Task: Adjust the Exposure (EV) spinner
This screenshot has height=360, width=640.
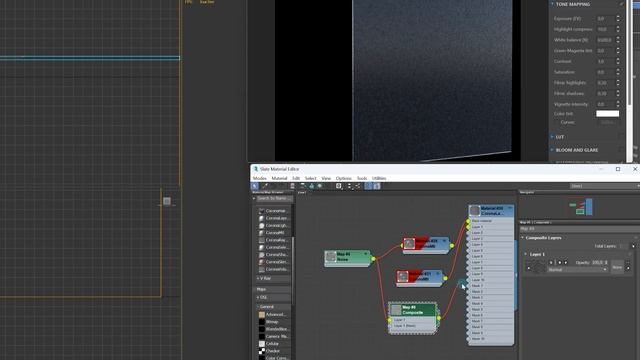Action: coord(618,19)
